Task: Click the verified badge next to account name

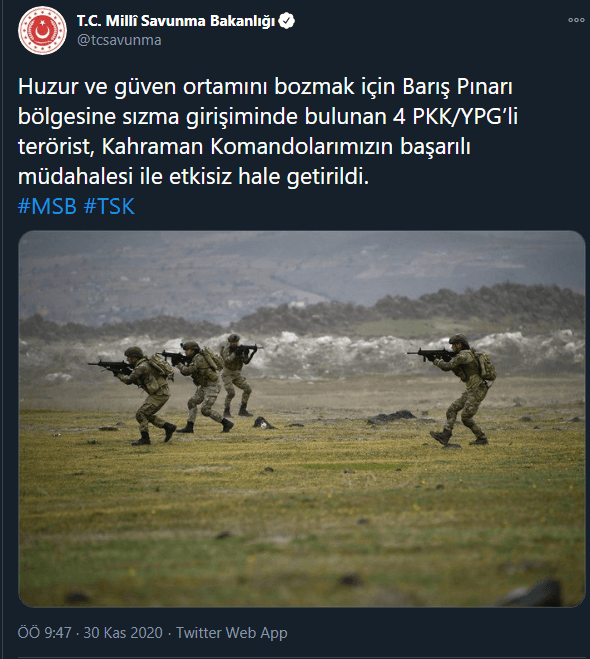Action: [x=287, y=21]
